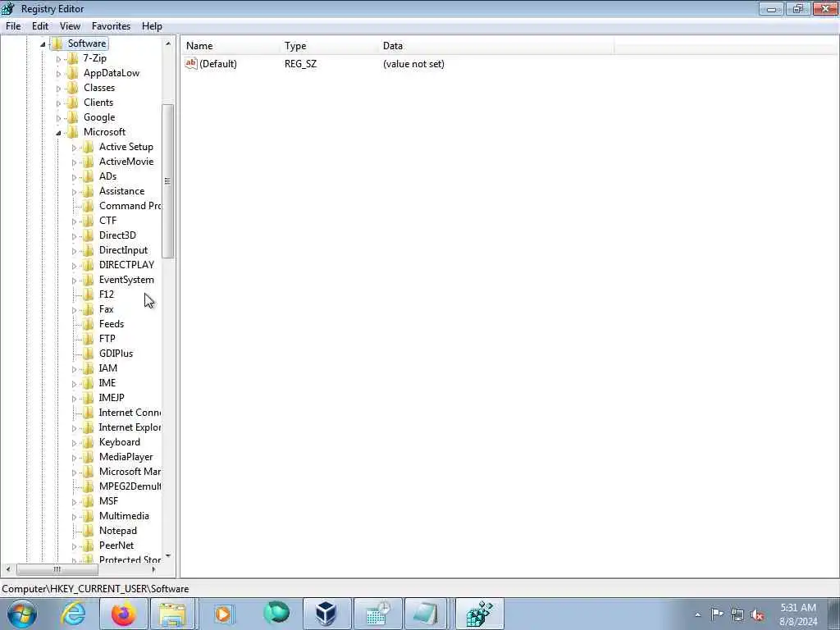Click the Software folder icon
840x630 pixels.
pos(57,43)
